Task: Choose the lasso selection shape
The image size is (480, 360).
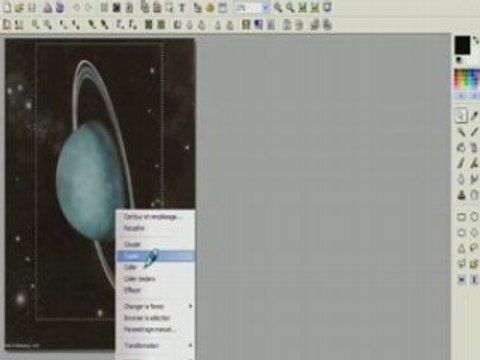Action: 474,248
